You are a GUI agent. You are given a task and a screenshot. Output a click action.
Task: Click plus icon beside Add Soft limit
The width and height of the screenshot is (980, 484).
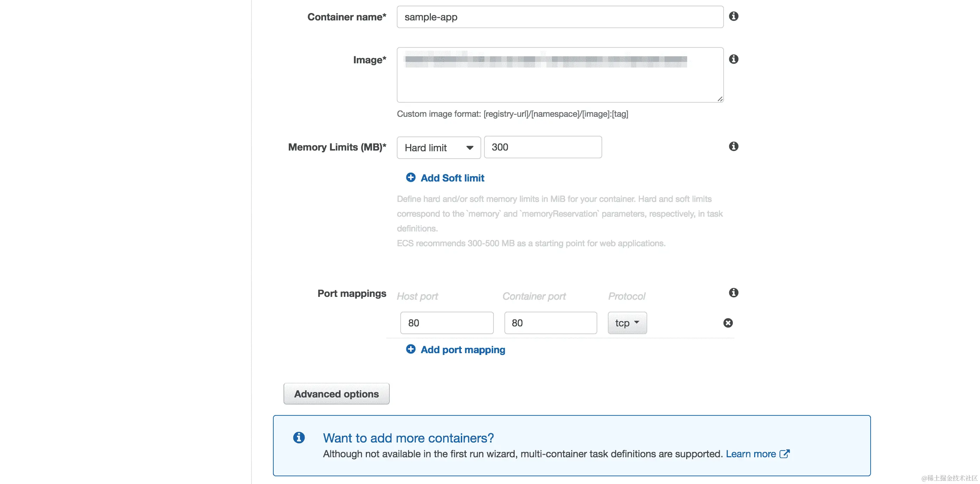tap(411, 178)
